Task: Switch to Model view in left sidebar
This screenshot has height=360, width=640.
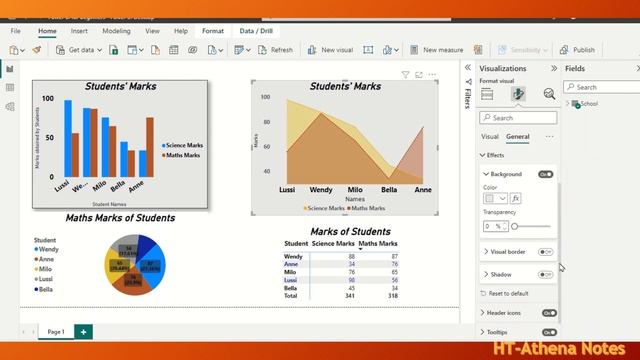Action: 10,107
